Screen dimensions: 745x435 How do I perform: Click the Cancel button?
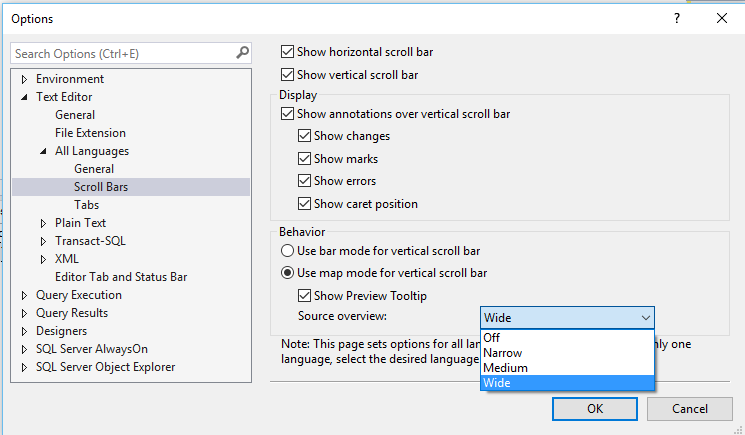point(689,408)
